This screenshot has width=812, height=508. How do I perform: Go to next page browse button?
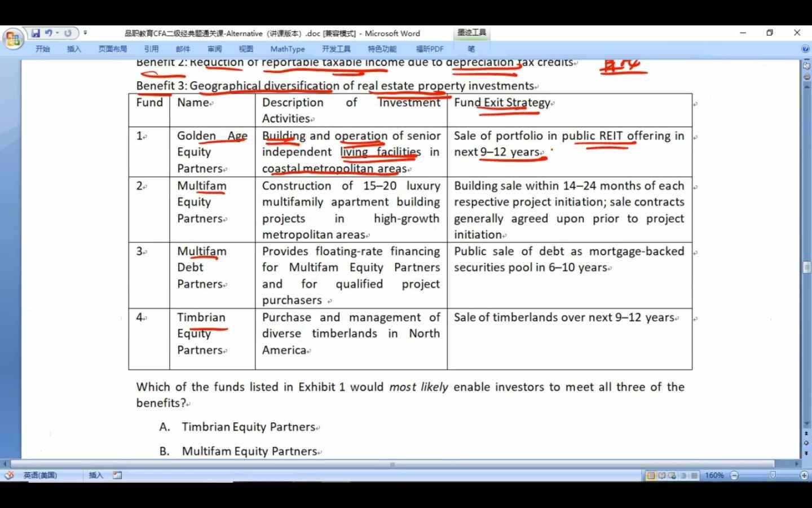806,452
